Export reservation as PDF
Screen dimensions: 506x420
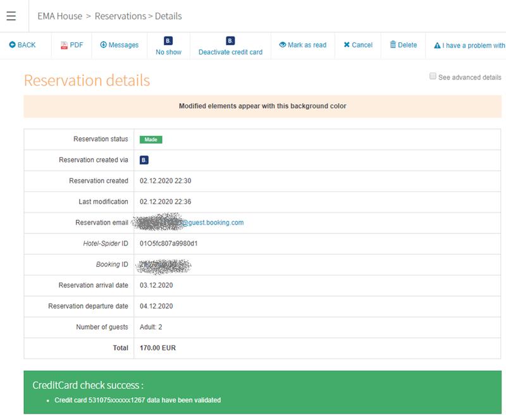pyautogui.click(x=71, y=45)
